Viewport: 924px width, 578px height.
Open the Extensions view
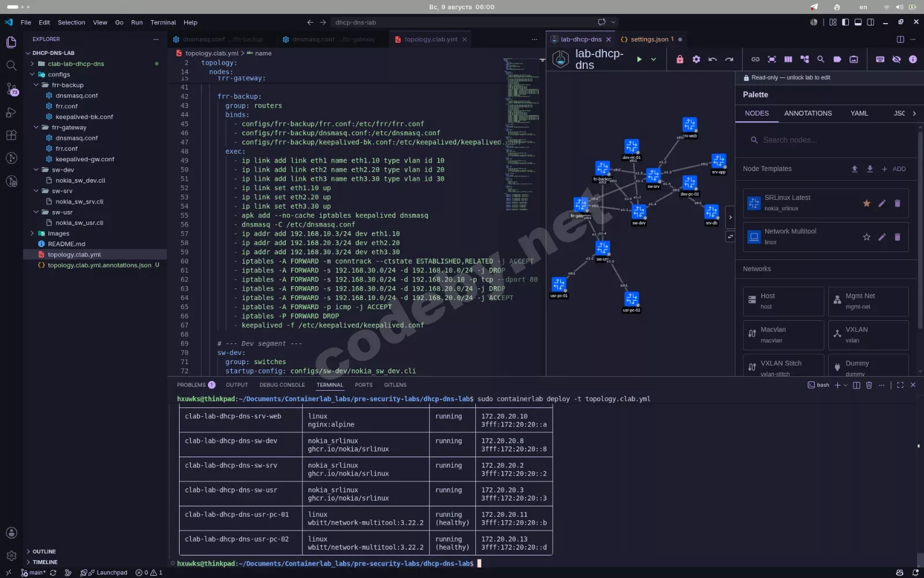point(11,135)
